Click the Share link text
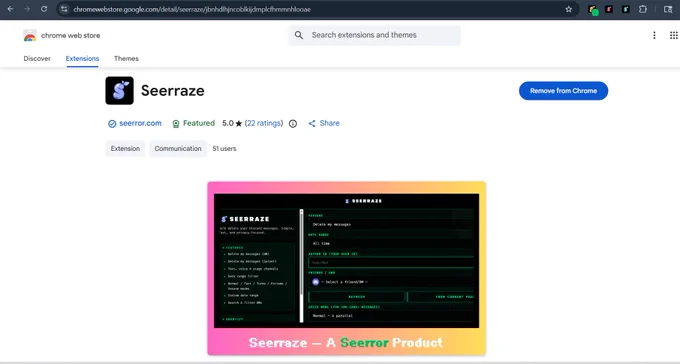Image resolution: width=680 pixels, height=364 pixels. (330, 123)
